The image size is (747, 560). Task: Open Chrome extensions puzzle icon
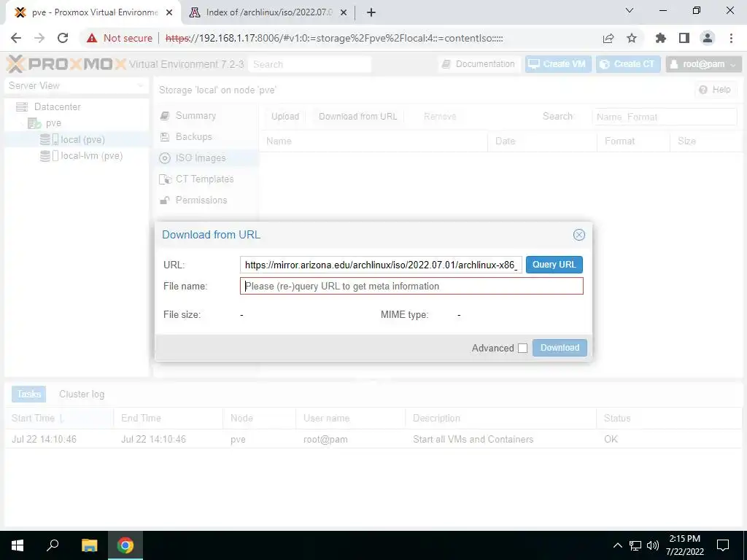pos(661,38)
